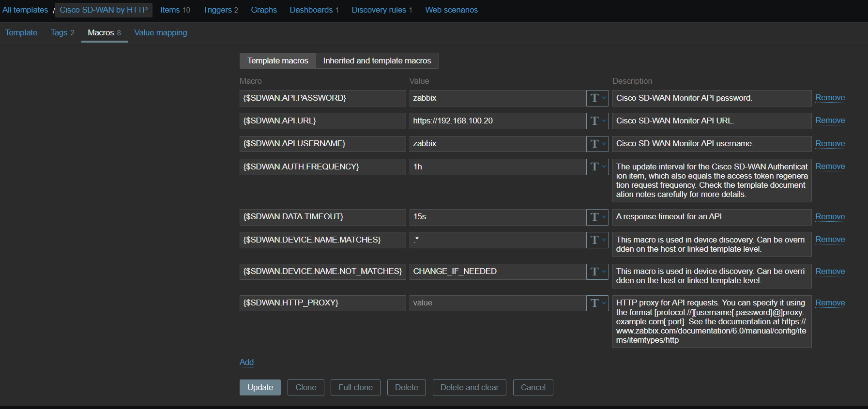Edit the data timeout value 15s

coord(498,217)
